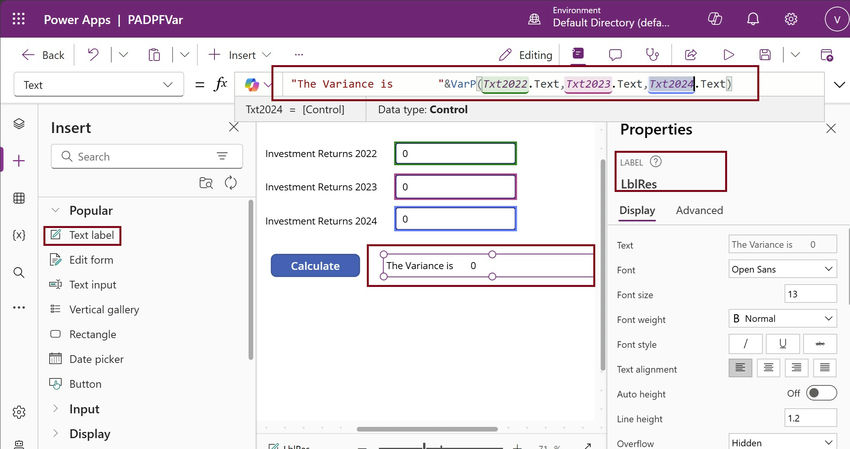Switch to the Display tab

[637, 210]
